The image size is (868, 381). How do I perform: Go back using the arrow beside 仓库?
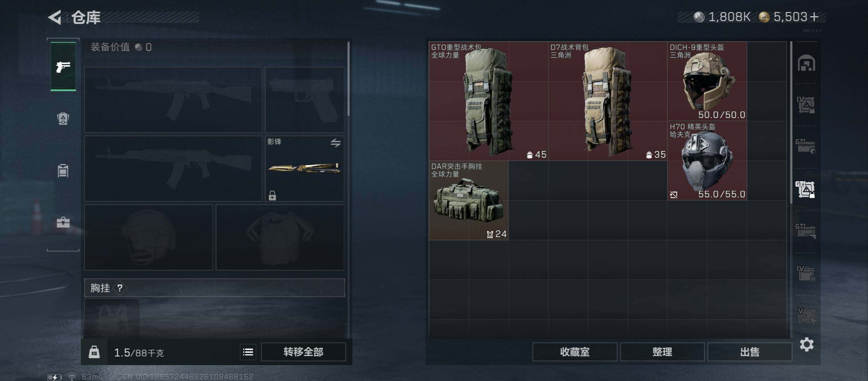[x=55, y=17]
